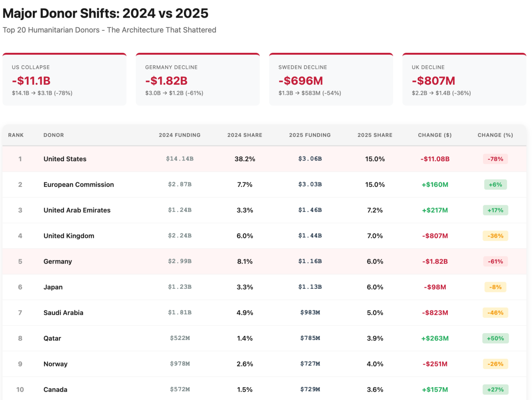This screenshot has width=532, height=400.
Task: Click the 2024 FUNDING column header
Action: tap(179, 135)
